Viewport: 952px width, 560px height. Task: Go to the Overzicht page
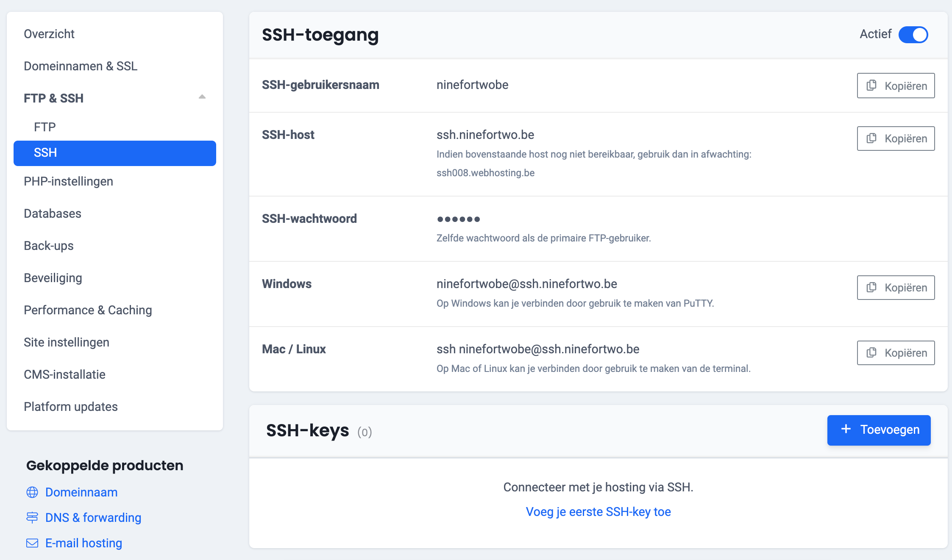pyautogui.click(x=49, y=33)
